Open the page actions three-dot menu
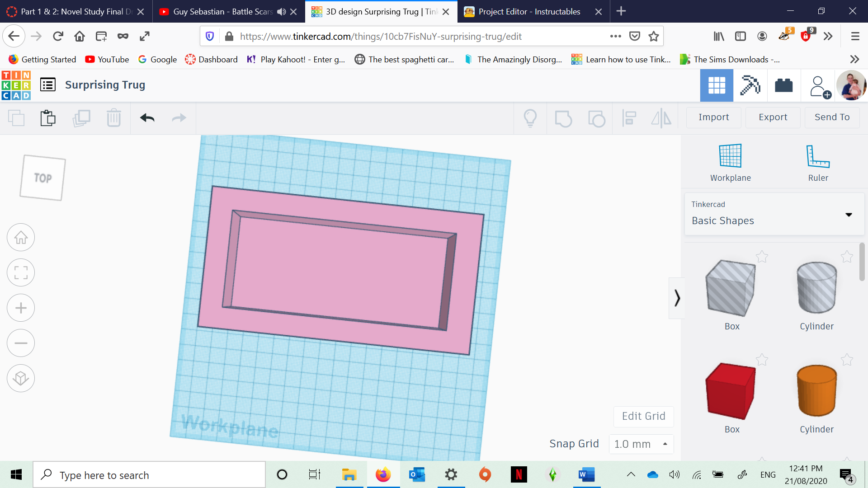 (615, 36)
